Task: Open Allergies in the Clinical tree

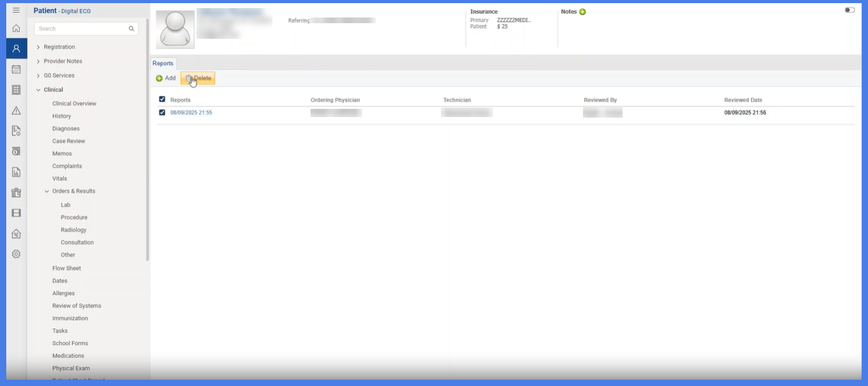Action: pyautogui.click(x=63, y=293)
